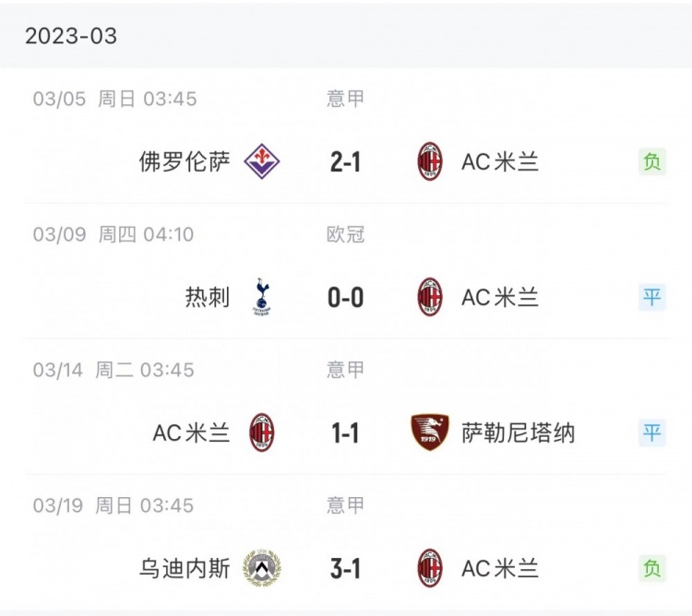Viewport: 692px width, 616px height.
Task: Click the Fiorentina club crest
Action: point(262,161)
